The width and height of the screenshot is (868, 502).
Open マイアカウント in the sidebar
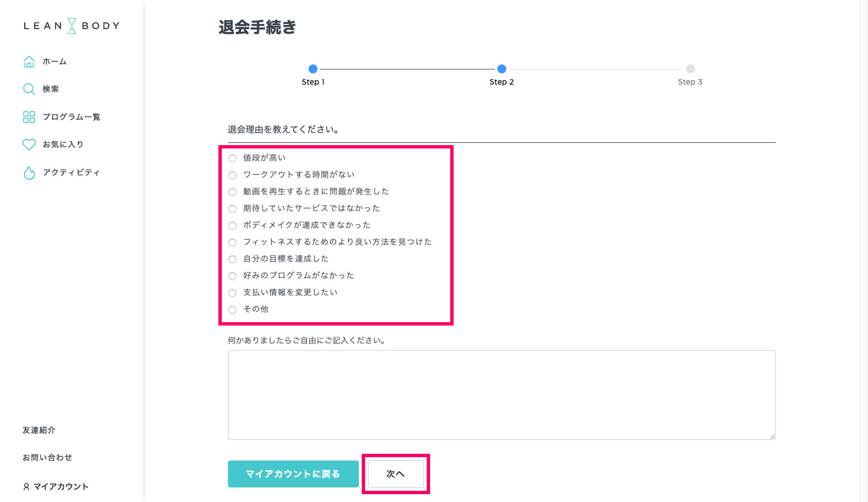pyautogui.click(x=61, y=487)
